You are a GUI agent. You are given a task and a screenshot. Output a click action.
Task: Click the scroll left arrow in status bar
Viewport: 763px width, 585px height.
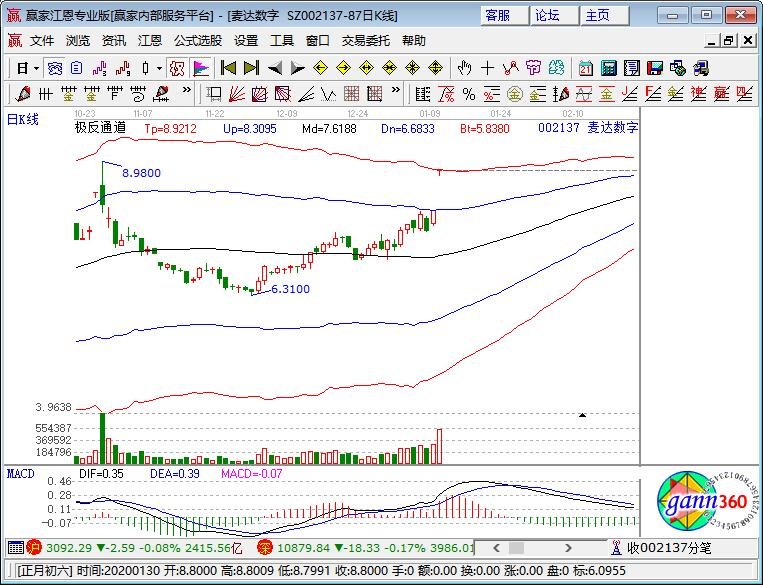tap(496, 548)
